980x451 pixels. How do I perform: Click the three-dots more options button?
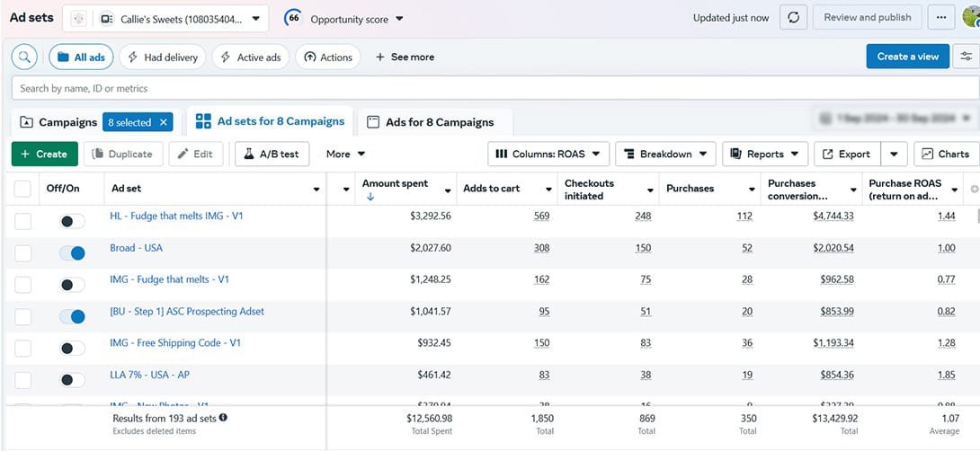[941, 17]
